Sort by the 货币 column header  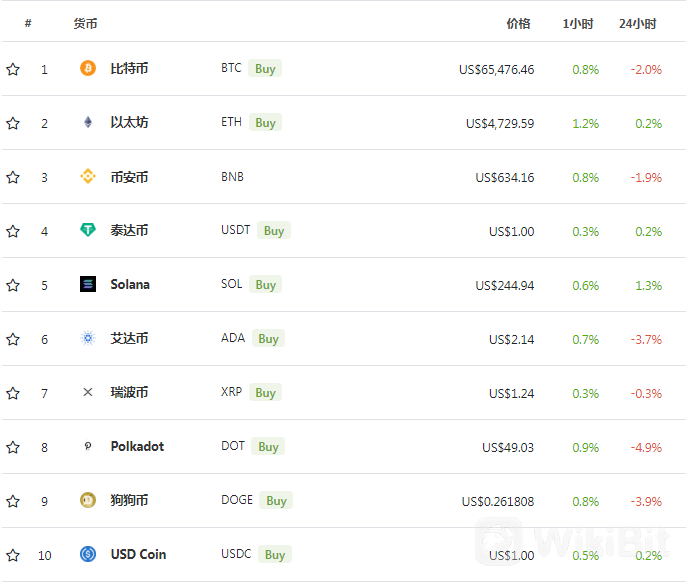(85, 24)
